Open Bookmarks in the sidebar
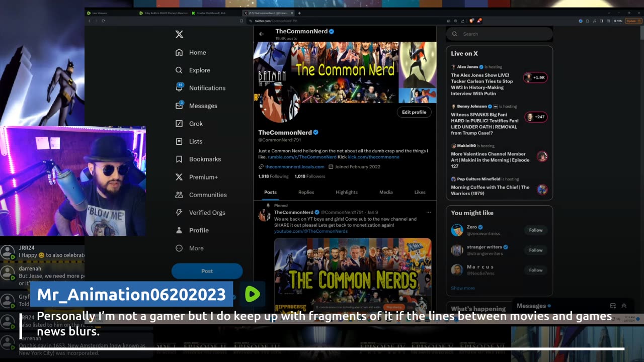The image size is (644, 362). pos(198,159)
